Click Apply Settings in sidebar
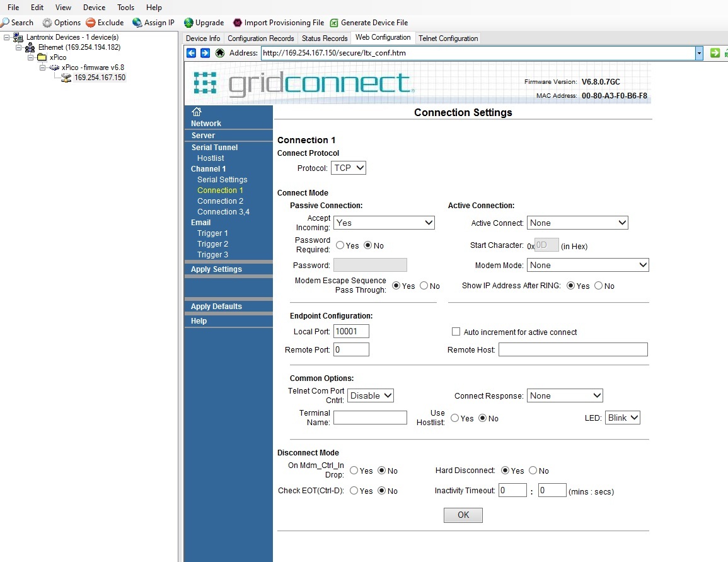 [x=216, y=269]
